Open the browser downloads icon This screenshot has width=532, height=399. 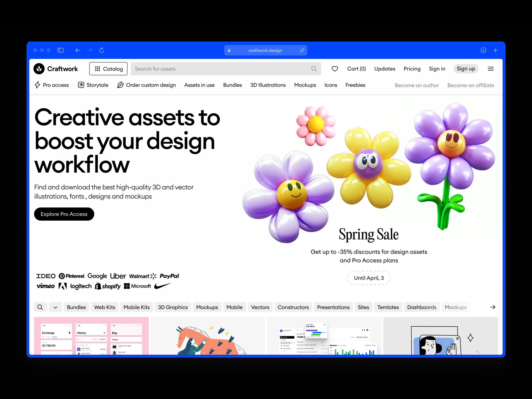click(x=483, y=50)
